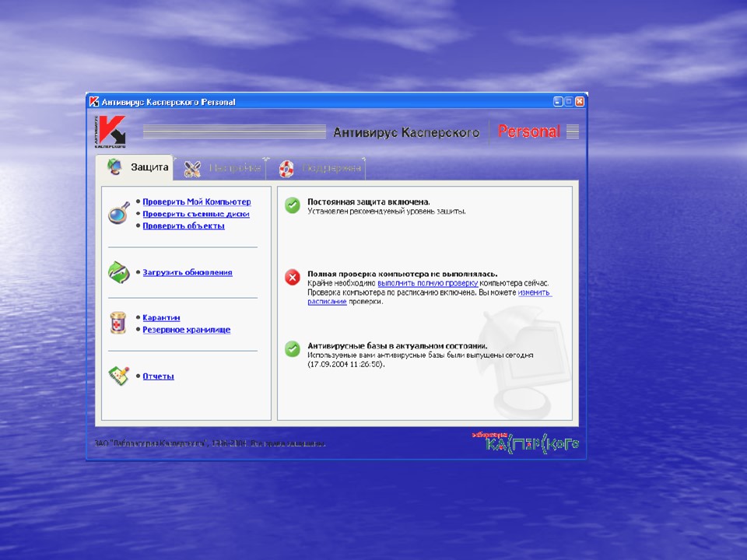747x560 pixels.
Task: Click the green checkmark beside Постоянная защита
Action: (x=293, y=206)
